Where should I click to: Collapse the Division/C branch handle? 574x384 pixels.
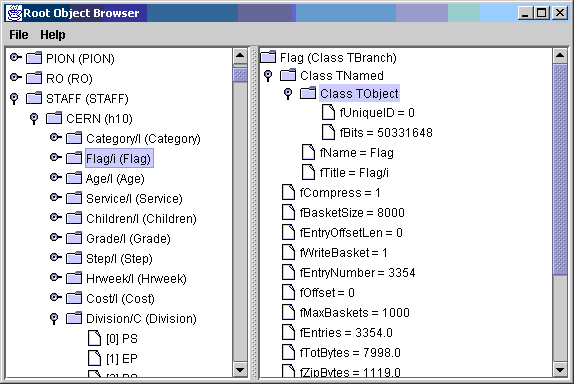pyautogui.click(x=54, y=318)
